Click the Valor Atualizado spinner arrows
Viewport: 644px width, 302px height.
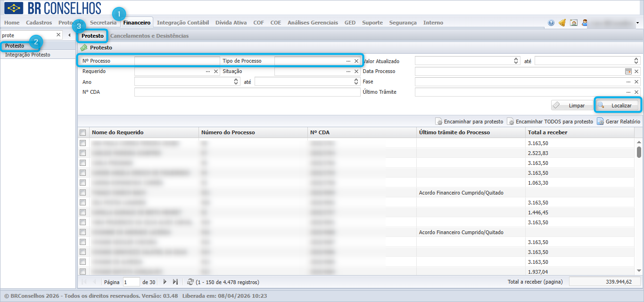coord(516,61)
